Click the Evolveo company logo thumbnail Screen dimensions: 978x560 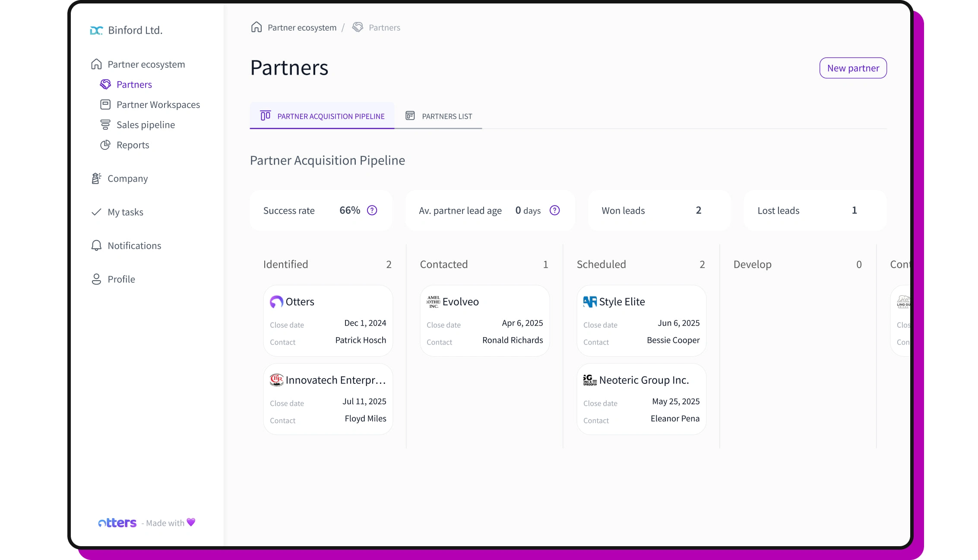433,301
